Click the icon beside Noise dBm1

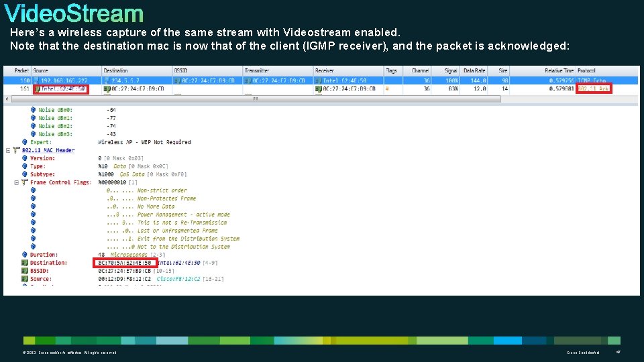click(x=34, y=118)
